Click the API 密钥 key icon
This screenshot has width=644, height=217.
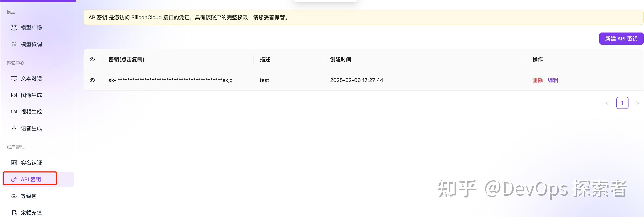[x=14, y=179]
